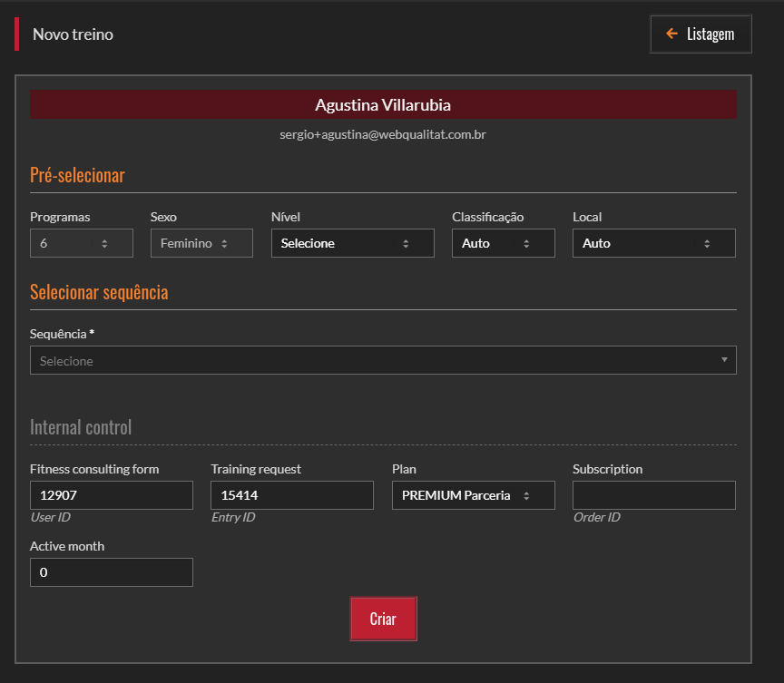
Task: Focus the Fitness consulting form input field
Action: click(111, 496)
